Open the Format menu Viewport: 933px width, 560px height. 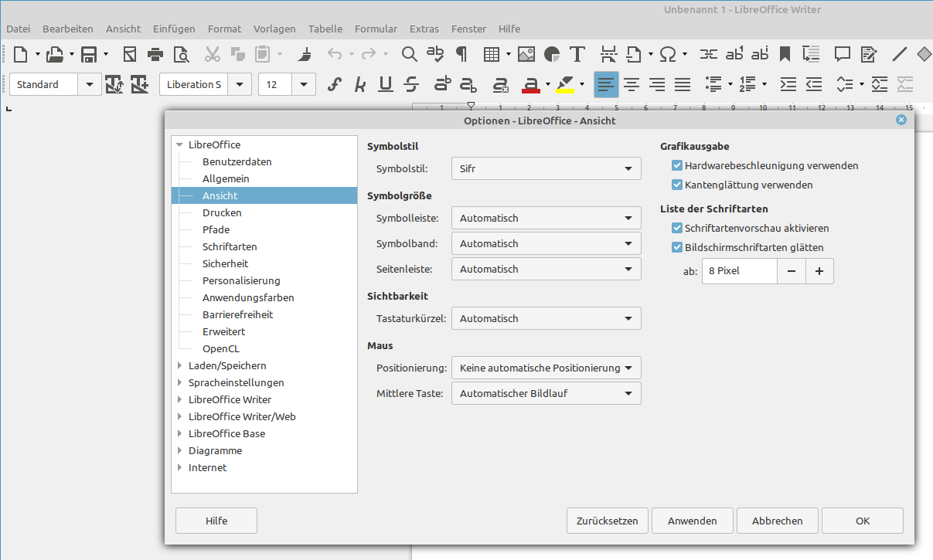pos(225,29)
